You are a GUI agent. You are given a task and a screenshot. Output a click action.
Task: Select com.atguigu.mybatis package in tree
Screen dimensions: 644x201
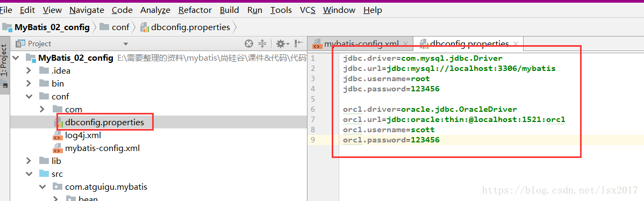[106, 186]
